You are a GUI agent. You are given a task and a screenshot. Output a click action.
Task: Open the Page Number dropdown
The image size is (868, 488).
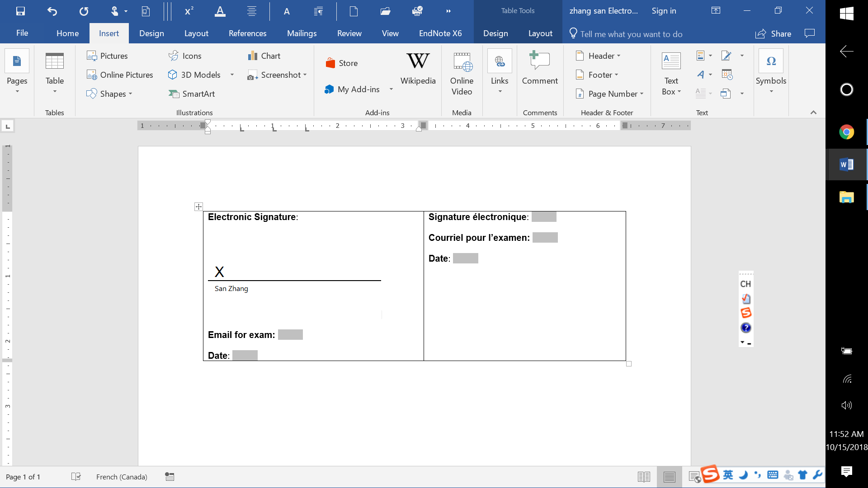[x=609, y=94]
